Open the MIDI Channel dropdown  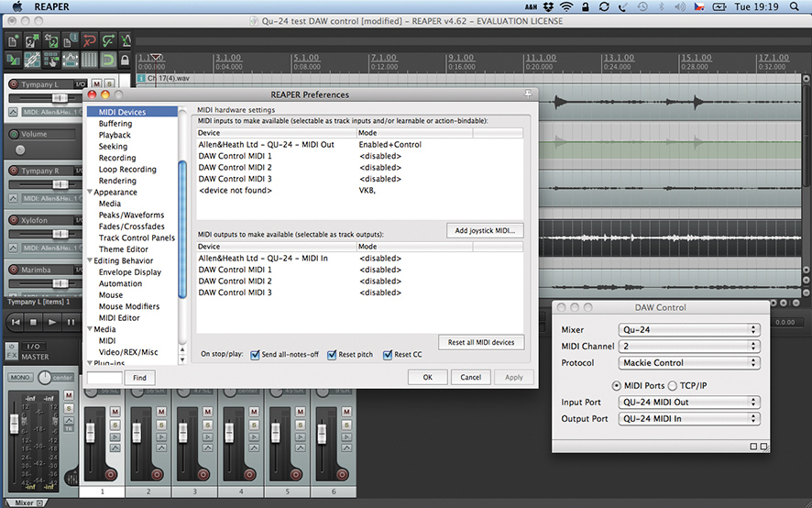(x=689, y=347)
